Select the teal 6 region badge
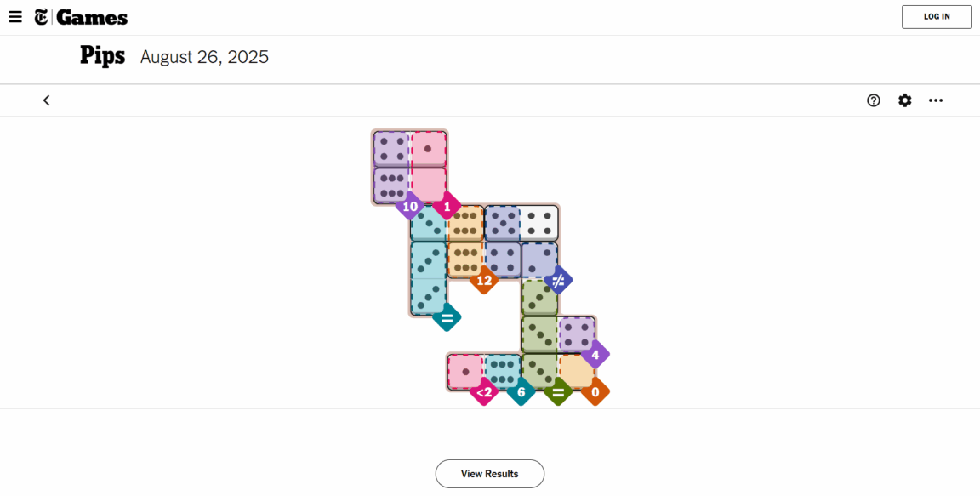This screenshot has height=496, width=980. click(x=521, y=392)
